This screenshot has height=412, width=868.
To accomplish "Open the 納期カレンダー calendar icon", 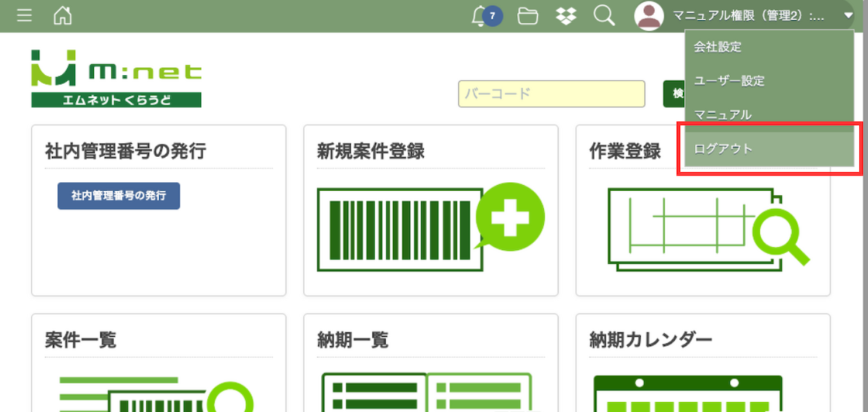I will click(x=687, y=393).
